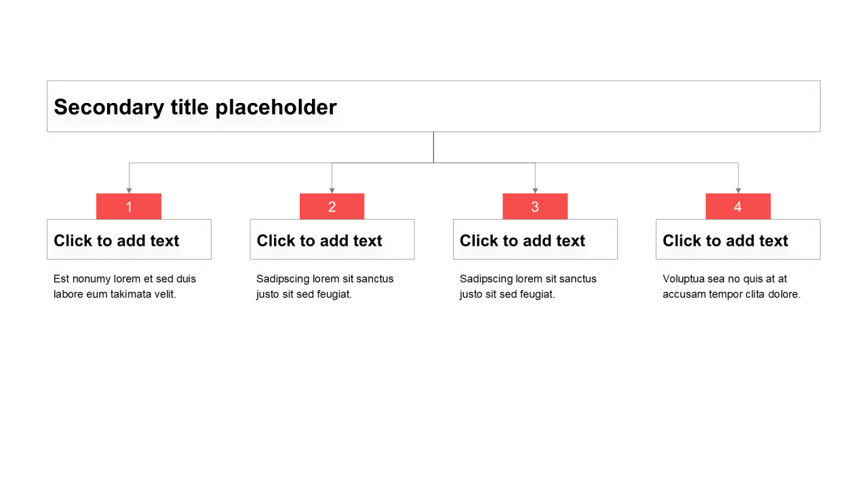The height and width of the screenshot is (488, 868).
Task: Click the text placeholder below number 4
Action: coord(738,239)
